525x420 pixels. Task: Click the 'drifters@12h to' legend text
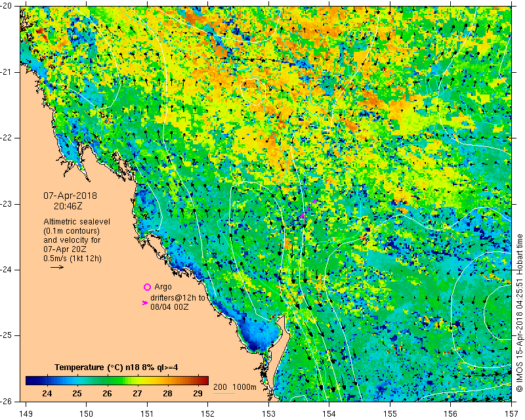click(177, 298)
